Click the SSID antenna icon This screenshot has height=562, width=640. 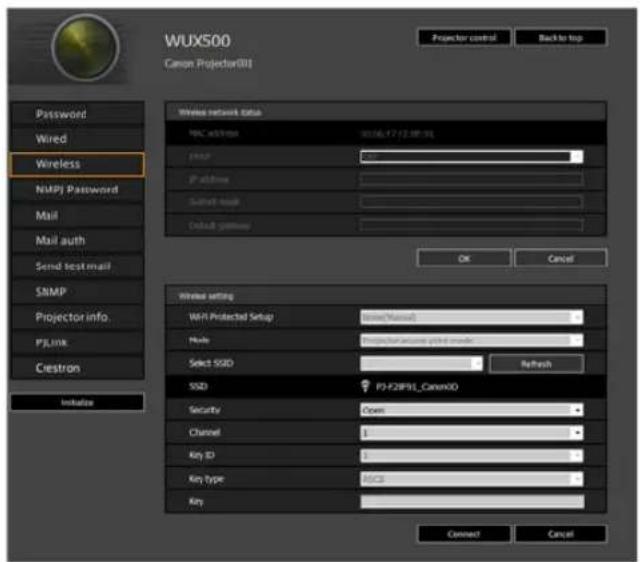tap(365, 385)
